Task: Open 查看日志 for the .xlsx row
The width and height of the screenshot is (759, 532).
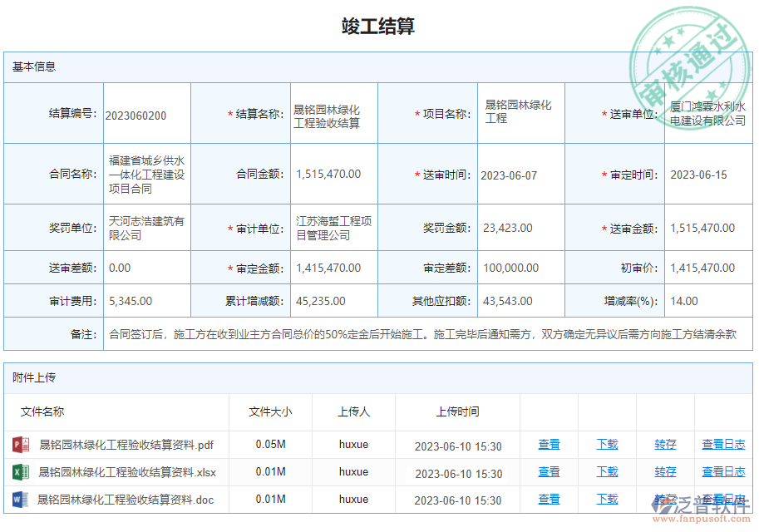Action: tap(722, 472)
